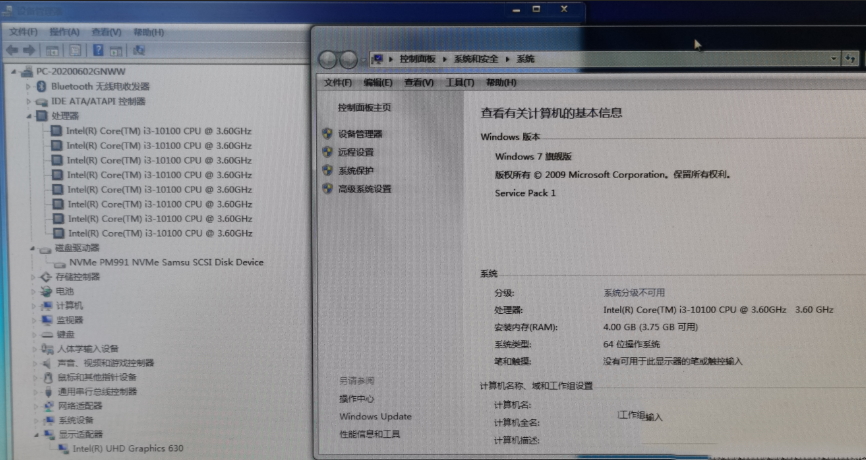This screenshot has height=460, width=866.
Task: Click 系统保护 link text
Action: point(356,171)
